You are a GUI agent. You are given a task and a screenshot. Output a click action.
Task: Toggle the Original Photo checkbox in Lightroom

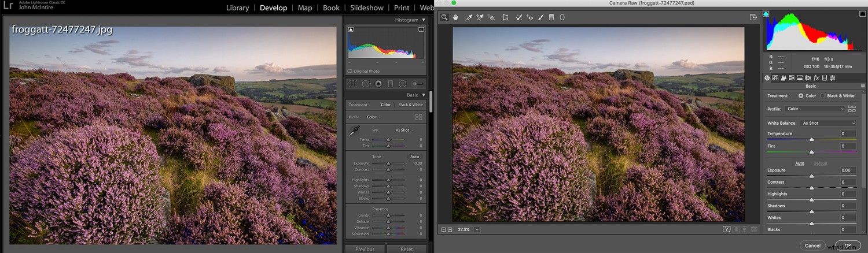point(350,71)
